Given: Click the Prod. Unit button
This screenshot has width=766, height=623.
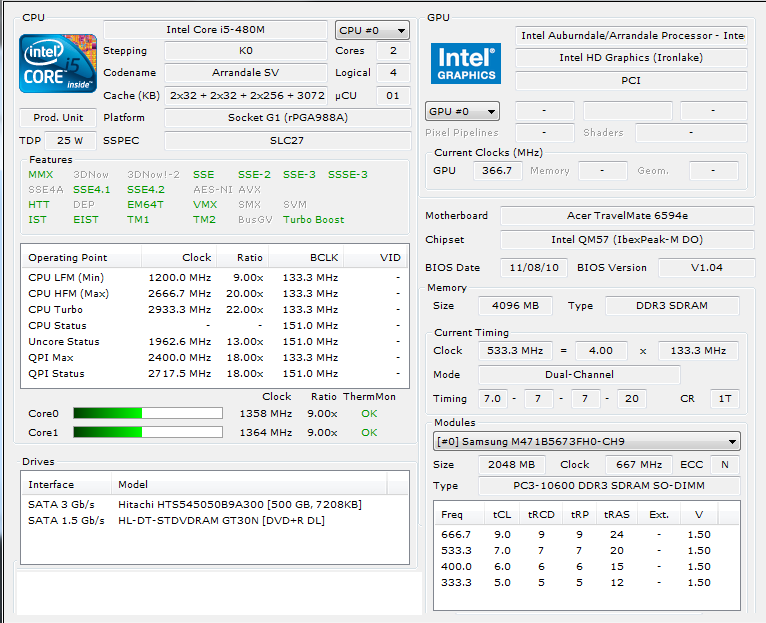Looking at the screenshot, I should pos(58,118).
